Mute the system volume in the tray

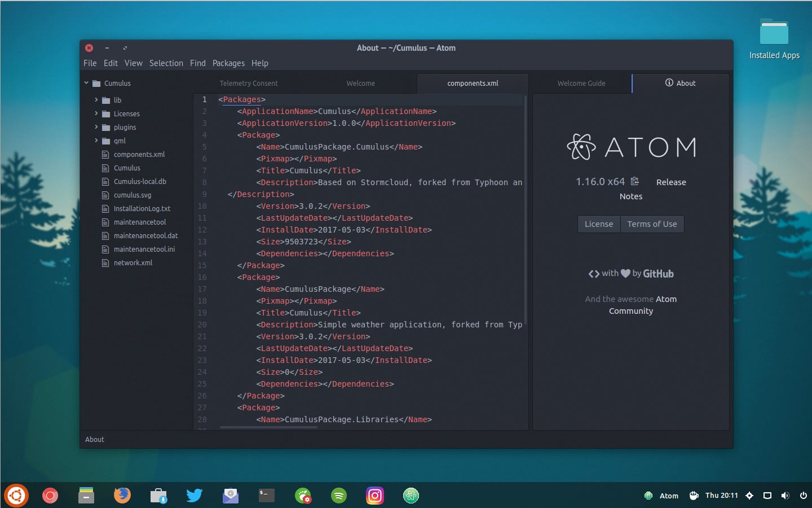(785, 495)
